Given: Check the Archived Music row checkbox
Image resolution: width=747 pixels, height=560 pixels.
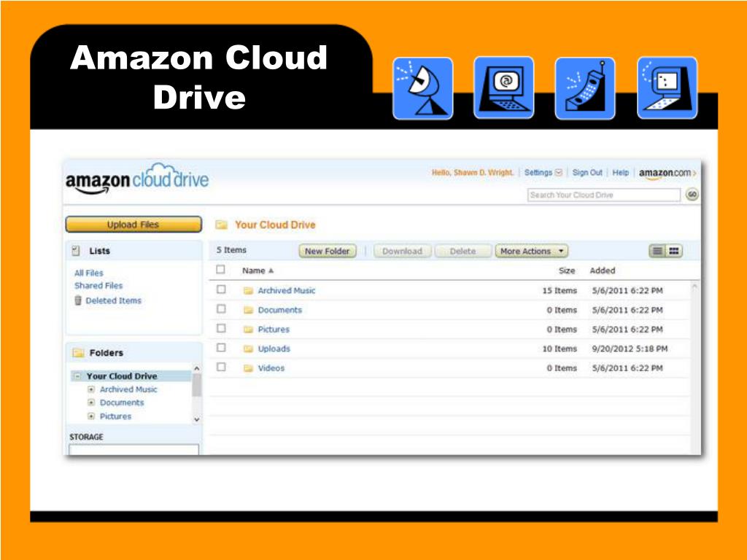Looking at the screenshot, I should (221, 289).
